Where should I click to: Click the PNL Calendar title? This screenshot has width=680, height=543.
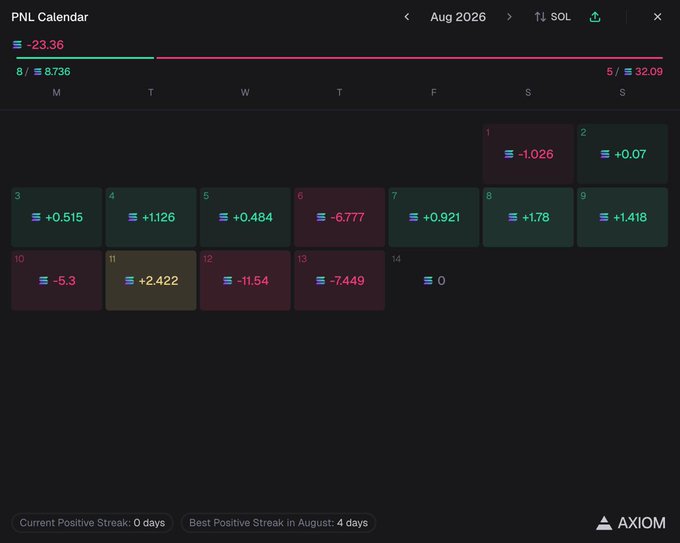point(49,17)
